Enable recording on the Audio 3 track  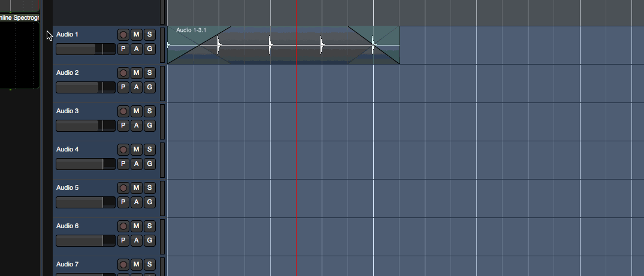123,111
